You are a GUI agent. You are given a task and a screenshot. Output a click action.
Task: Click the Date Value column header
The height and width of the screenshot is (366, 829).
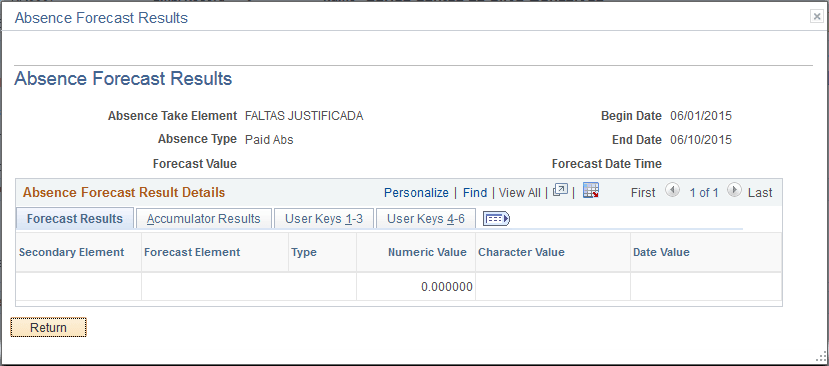coord(661,252)
